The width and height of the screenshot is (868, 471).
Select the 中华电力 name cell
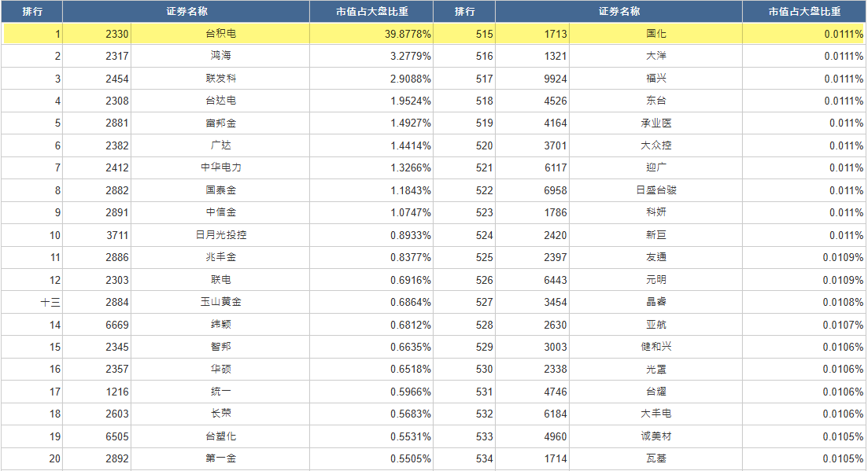pos(220,167)
